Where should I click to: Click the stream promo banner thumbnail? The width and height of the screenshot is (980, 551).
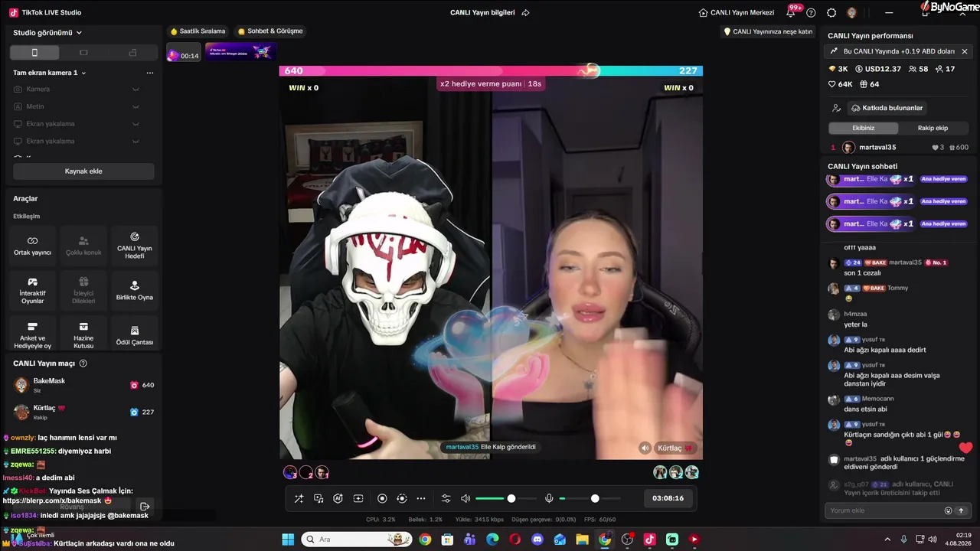coord(240,52)
